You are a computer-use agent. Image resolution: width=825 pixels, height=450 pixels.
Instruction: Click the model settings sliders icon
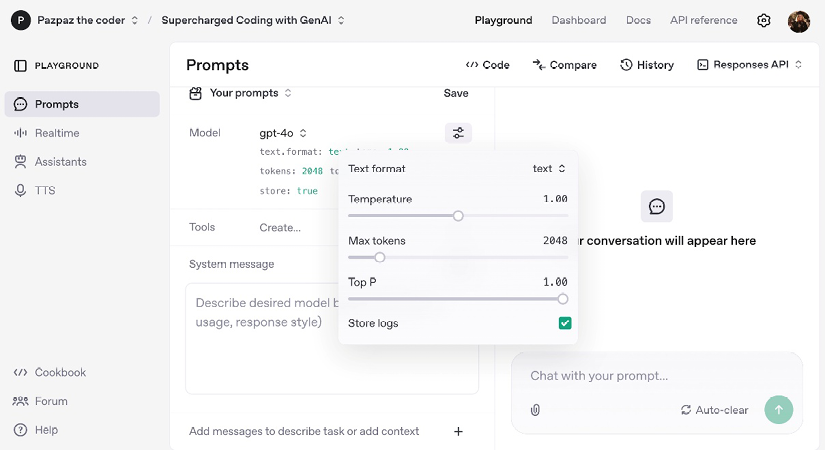coord(458,133)
